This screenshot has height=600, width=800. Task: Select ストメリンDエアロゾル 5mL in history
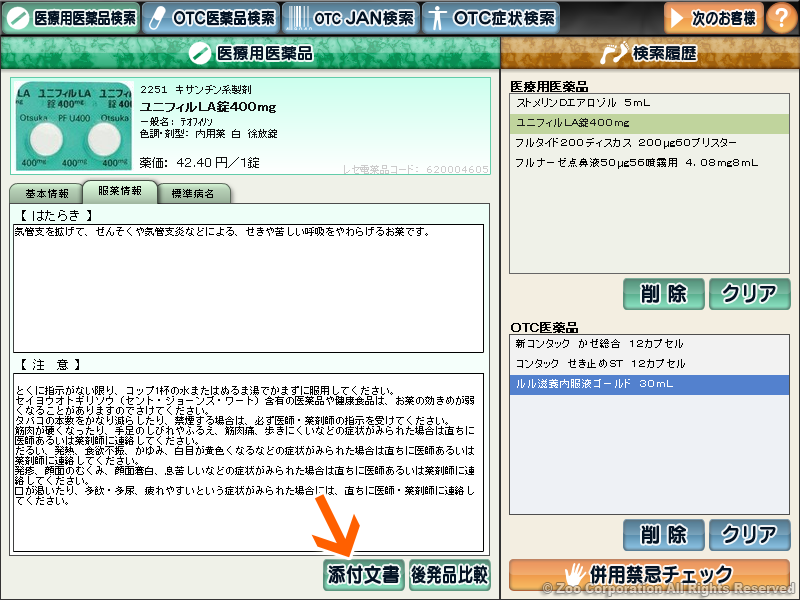(649, 103)
